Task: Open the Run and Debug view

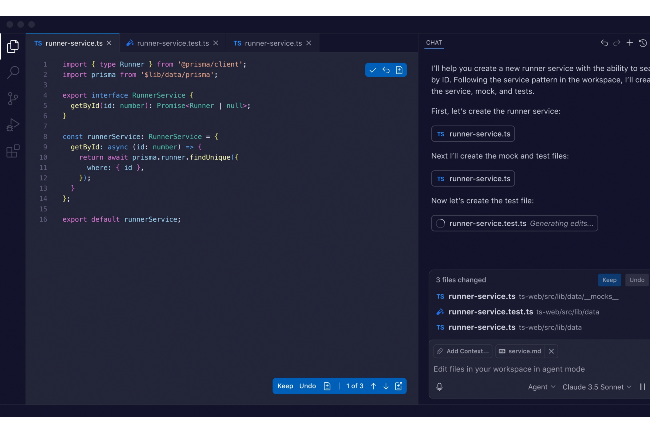Action: click(13, 125)
